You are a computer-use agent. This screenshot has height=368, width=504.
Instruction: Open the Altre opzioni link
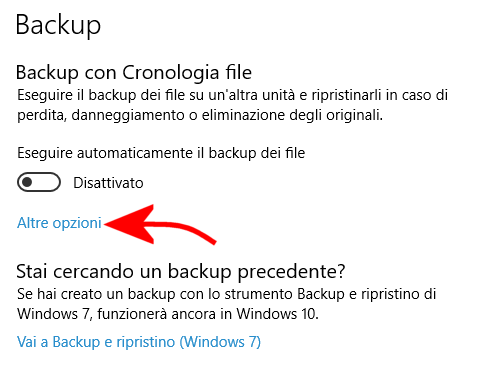[x=59, y=223]
